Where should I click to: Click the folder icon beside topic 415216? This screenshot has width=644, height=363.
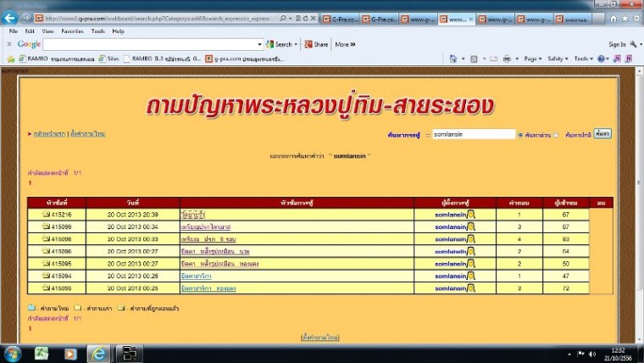tap(46, 215)
